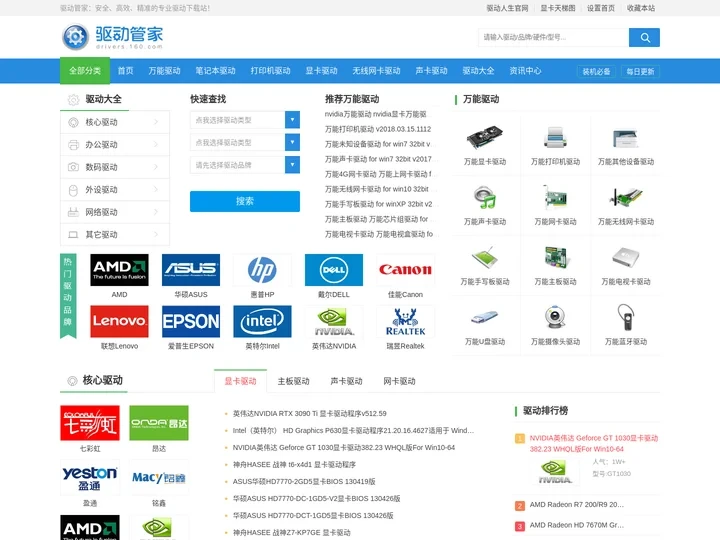Open the 全部分类 green menu

coord(85,71)
